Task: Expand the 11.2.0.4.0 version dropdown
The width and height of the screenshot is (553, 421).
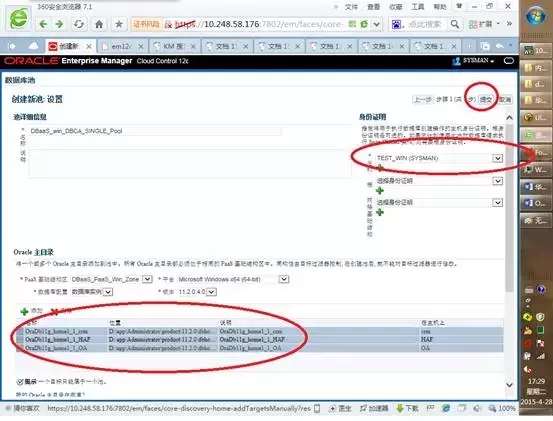Action: point(211,292)
